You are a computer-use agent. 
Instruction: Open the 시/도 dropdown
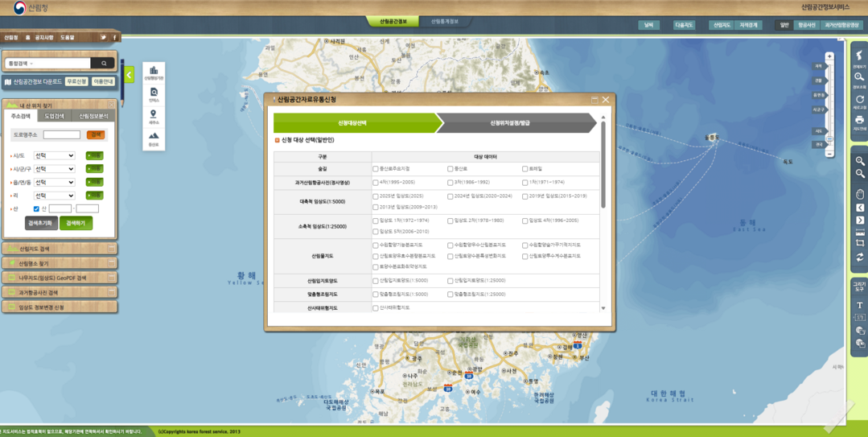coord(54,156)
